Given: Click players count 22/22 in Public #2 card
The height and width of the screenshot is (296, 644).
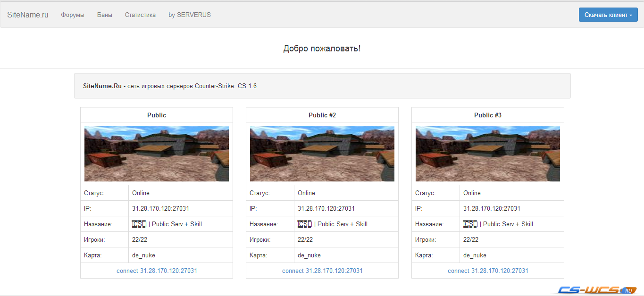Looking at the screenshot, I should 305,239.
